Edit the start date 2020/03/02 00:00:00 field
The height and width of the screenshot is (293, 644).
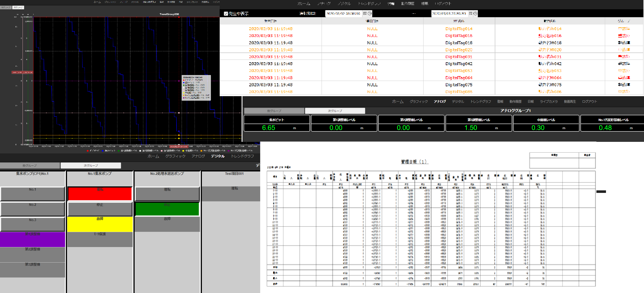click(344, 13)
